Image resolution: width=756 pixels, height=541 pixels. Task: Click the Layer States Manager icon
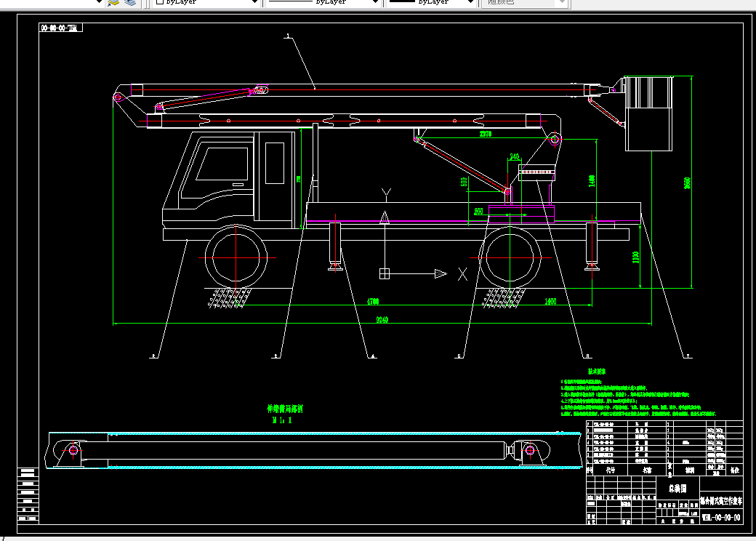point(130,2)
